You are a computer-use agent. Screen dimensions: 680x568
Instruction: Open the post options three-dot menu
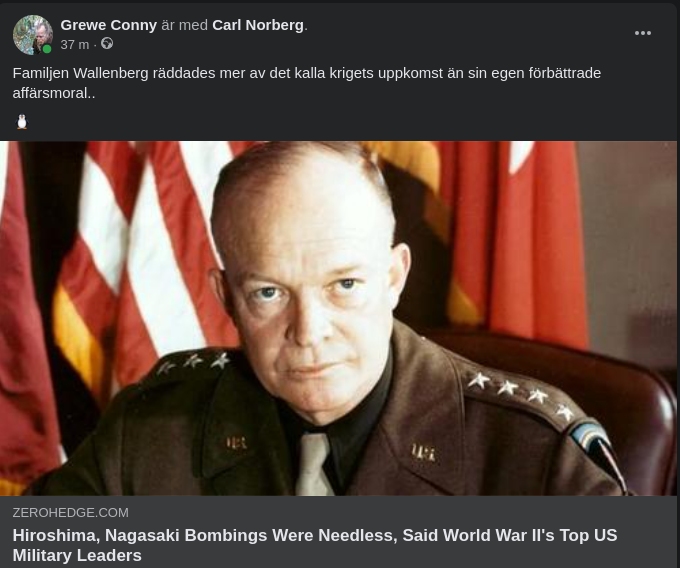[642, 33]
